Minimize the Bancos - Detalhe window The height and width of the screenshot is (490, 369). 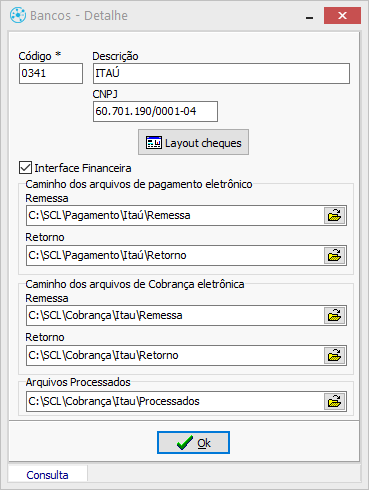pyautogui.click(x=310, y=16)
